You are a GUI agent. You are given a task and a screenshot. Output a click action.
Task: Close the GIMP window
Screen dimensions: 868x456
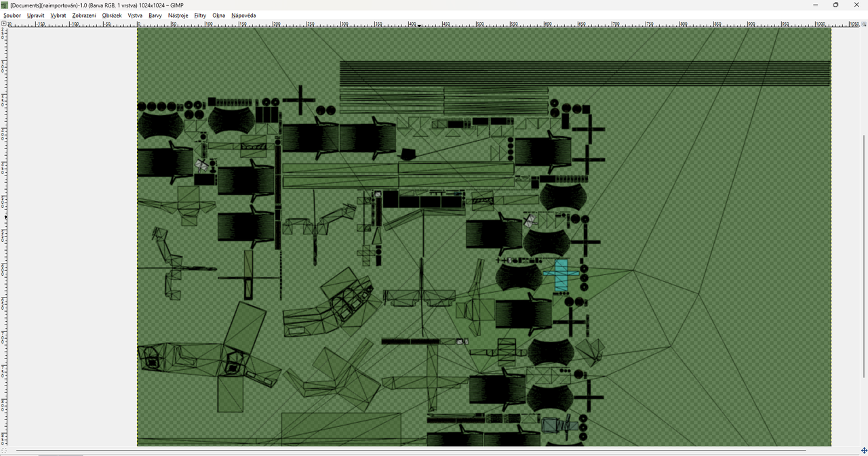856,5
